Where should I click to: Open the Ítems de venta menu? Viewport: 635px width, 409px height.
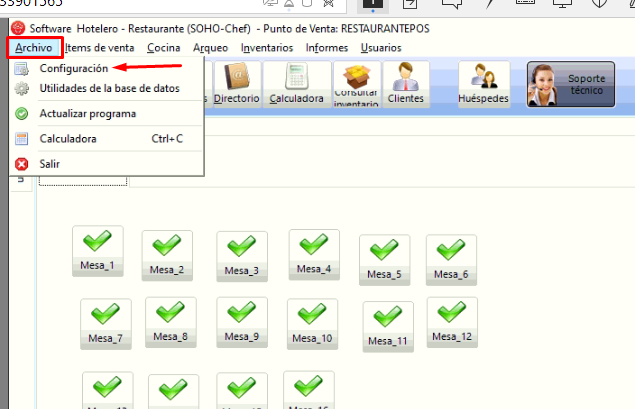click(100, 47)
